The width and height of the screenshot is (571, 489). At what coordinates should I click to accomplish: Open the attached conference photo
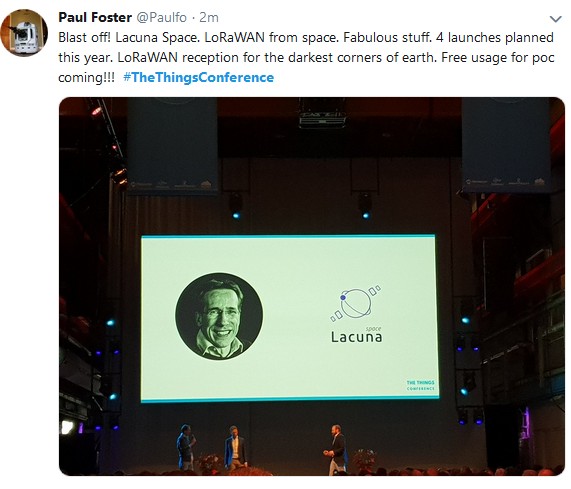[312, 286]
